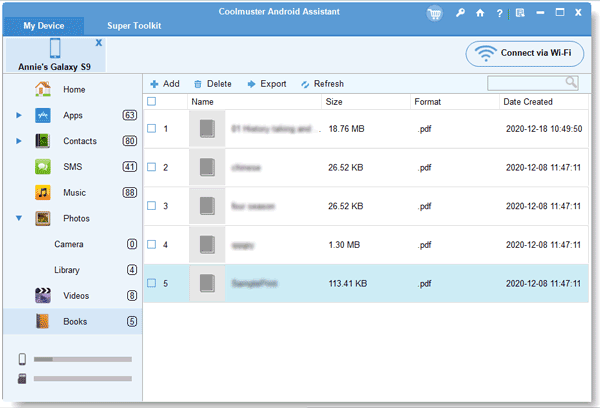Click the SMS message icon
The height and width of the screenshot is (408, 600).
tap(43, 167)
